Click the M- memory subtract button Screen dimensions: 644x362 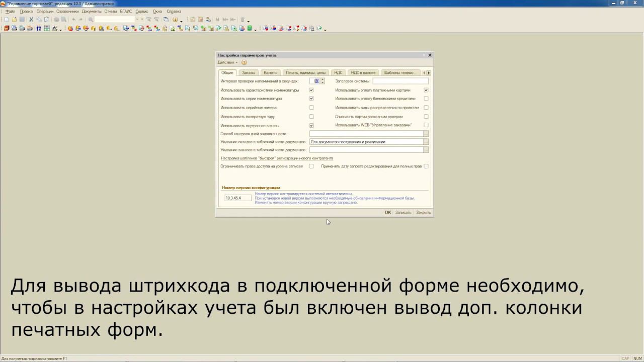(232, 19)
